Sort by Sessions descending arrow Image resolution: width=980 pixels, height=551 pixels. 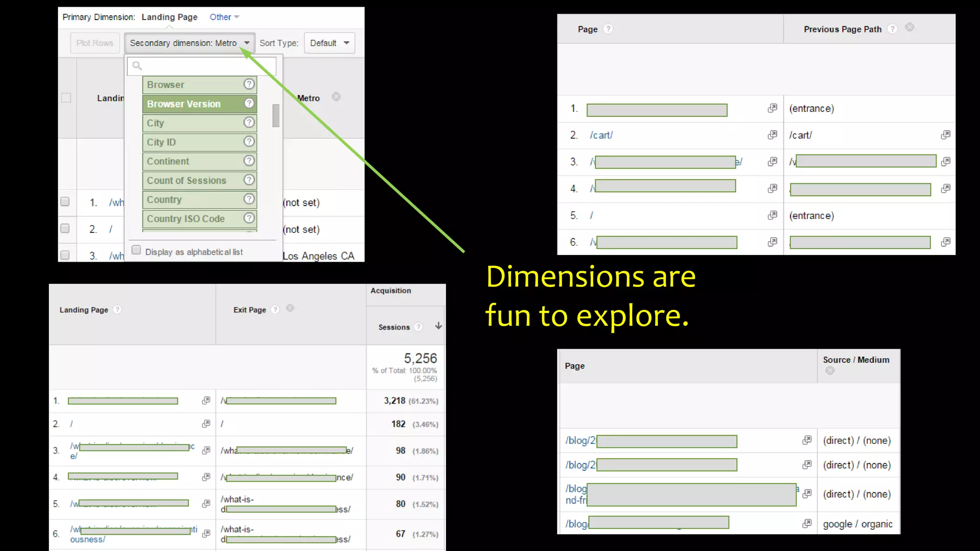pos(438,326)
